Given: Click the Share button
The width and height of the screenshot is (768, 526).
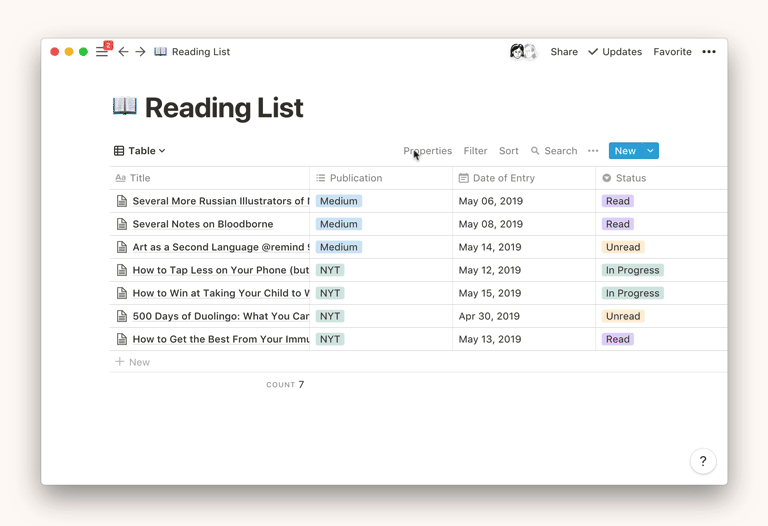Looking at the screenshot, I should (564, 52).
